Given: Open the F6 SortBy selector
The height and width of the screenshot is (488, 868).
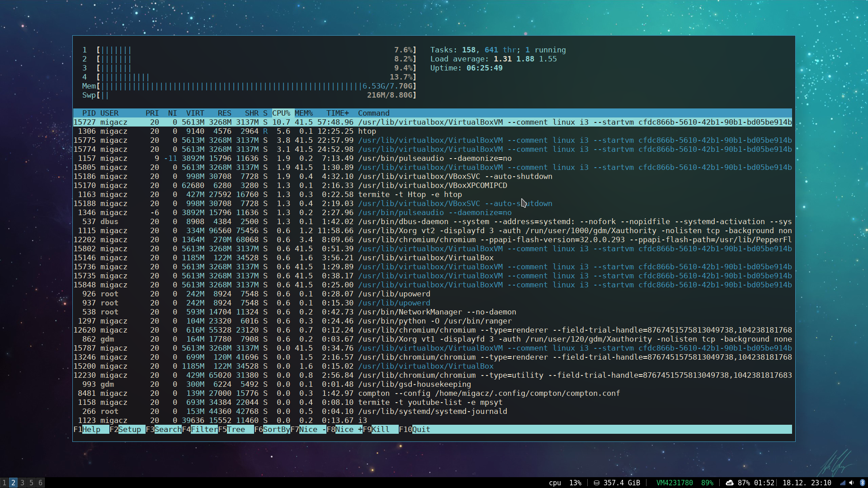Looking at the screenshot, I should click(x=276, y=429).
